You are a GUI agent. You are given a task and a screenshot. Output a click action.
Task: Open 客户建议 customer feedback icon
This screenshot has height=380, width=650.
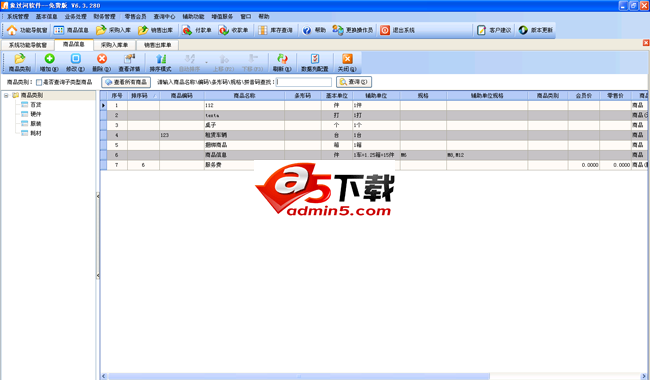(x=481, y=30)
